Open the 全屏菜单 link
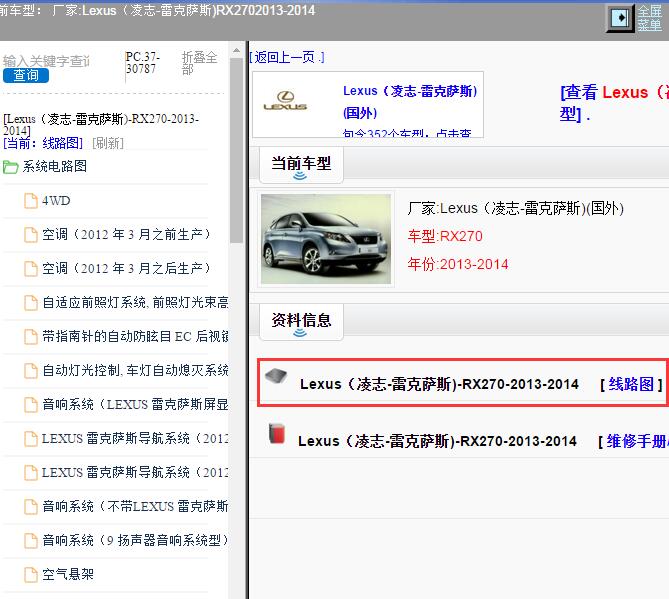669x599 pixels. pyautogui.click(x=649, y=18)
